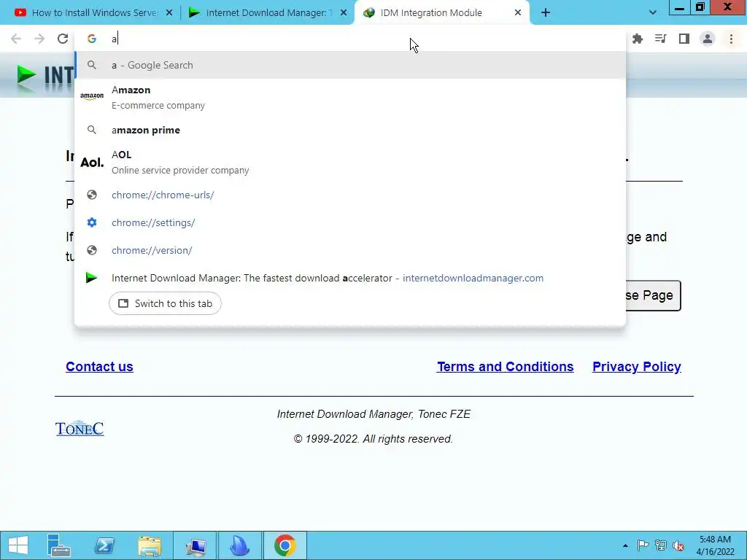This screenshot has width=747, height=560.
Task: Select the IDM Integration Module tab
Action: click(442, 13)
